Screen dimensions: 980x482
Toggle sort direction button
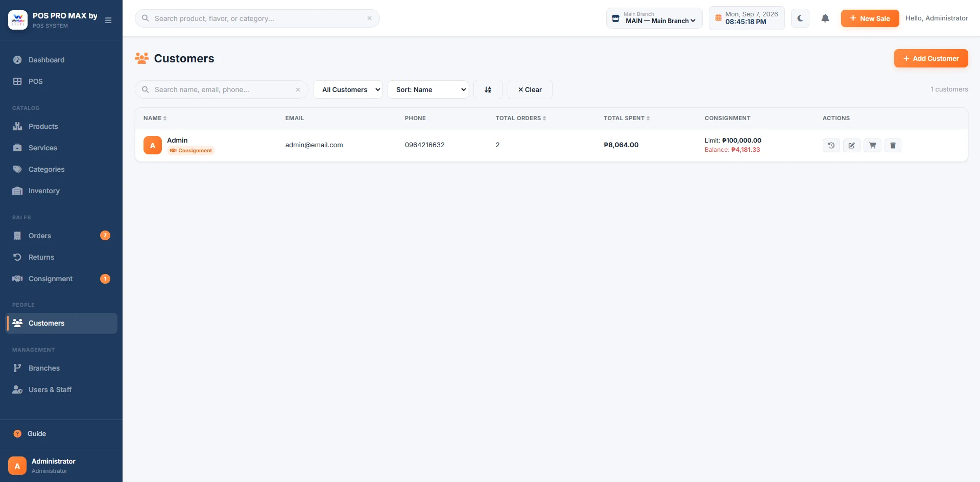click(x=488, y=89)
